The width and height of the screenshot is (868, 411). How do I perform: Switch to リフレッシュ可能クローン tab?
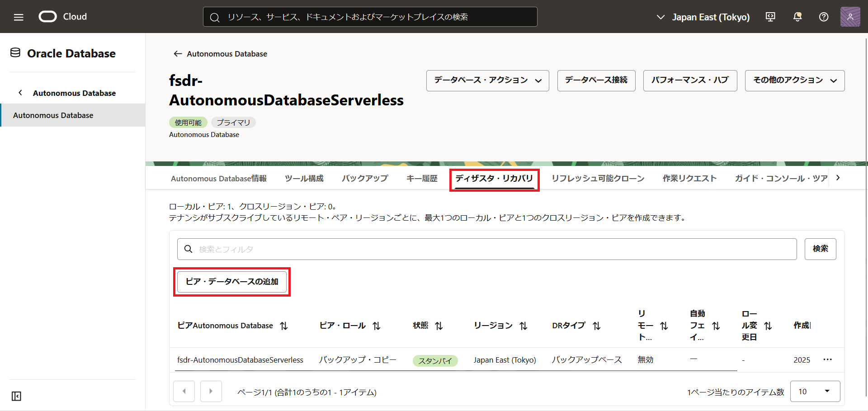tap(598, 178)
